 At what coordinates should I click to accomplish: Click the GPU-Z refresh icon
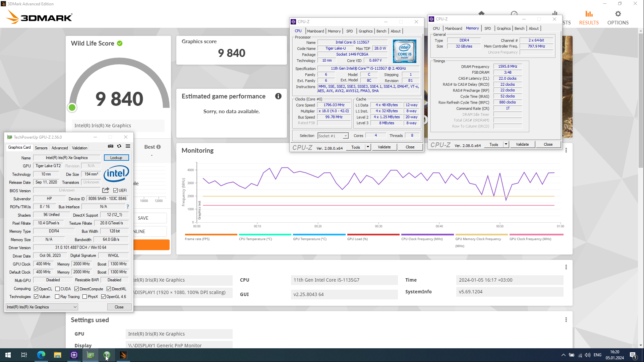click(x=119, y=146)
